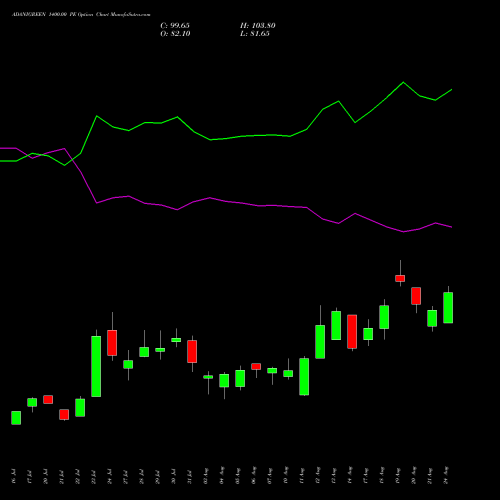
Task: Click the open value O: 82.10
Action: [175, 34]
